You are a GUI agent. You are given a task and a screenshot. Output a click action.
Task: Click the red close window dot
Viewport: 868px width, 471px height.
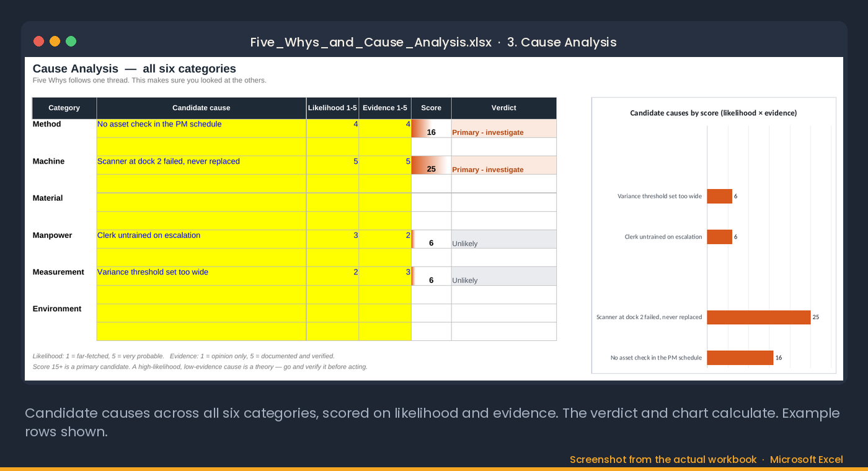coord(38,42)
